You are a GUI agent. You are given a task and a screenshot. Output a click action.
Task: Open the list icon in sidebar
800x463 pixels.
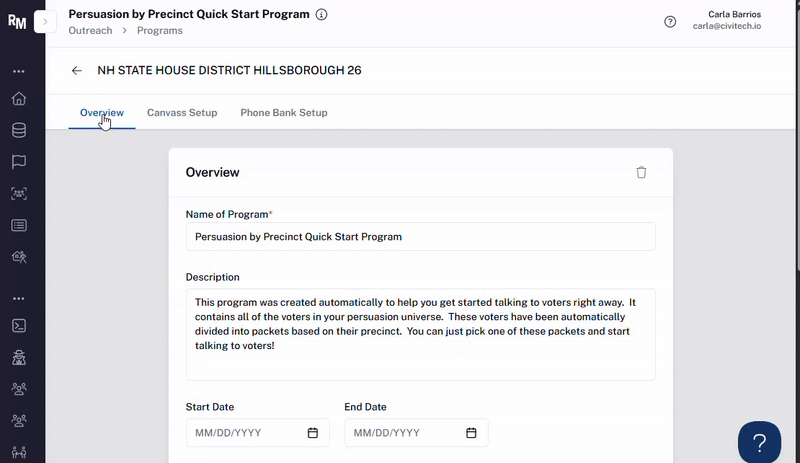pos(19,225)
